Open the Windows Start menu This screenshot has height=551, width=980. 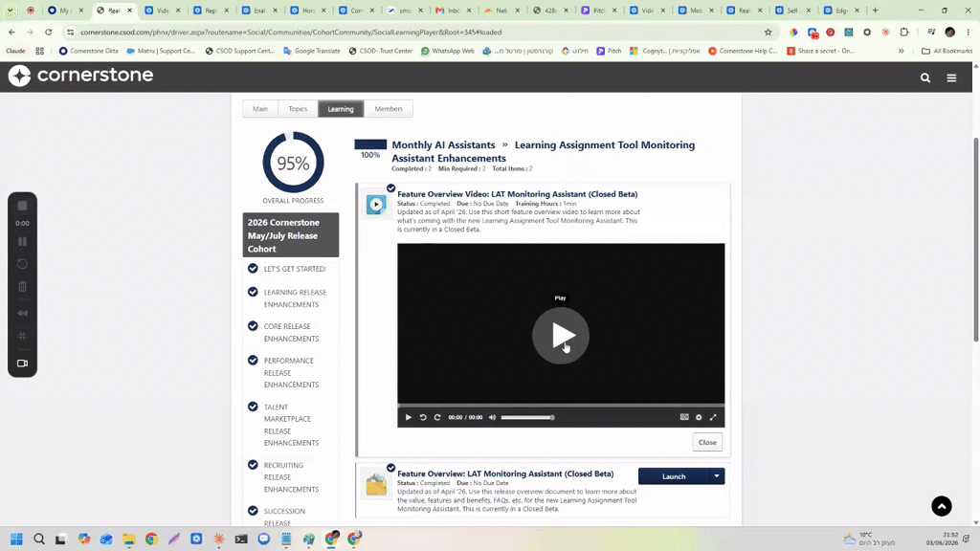(x=17, y=539)
